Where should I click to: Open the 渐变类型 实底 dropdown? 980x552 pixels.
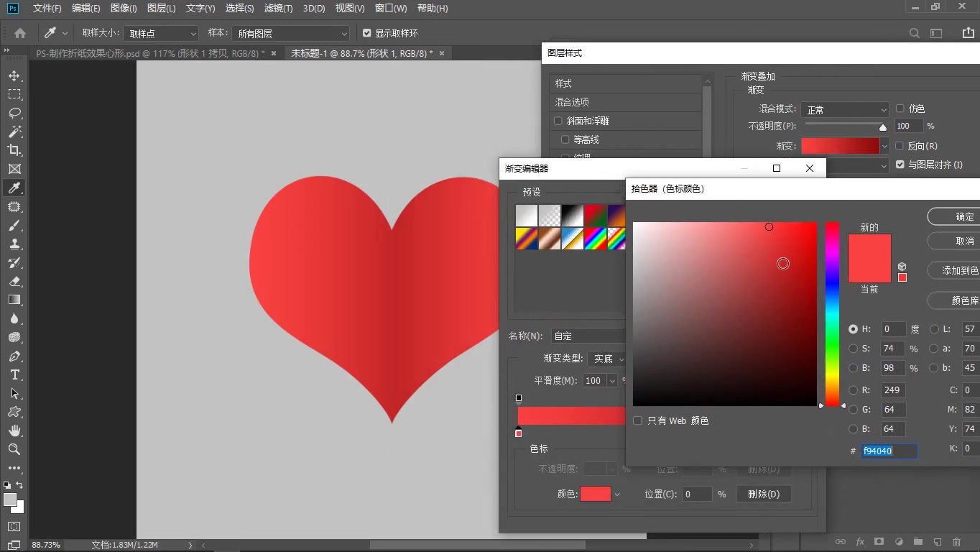point(607,359)
